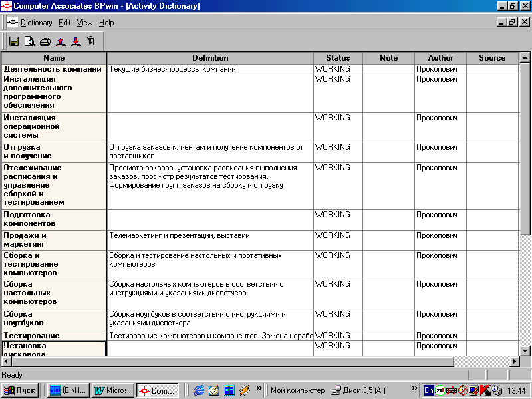Click the vertical scrollbar thumb

(525, 148)
